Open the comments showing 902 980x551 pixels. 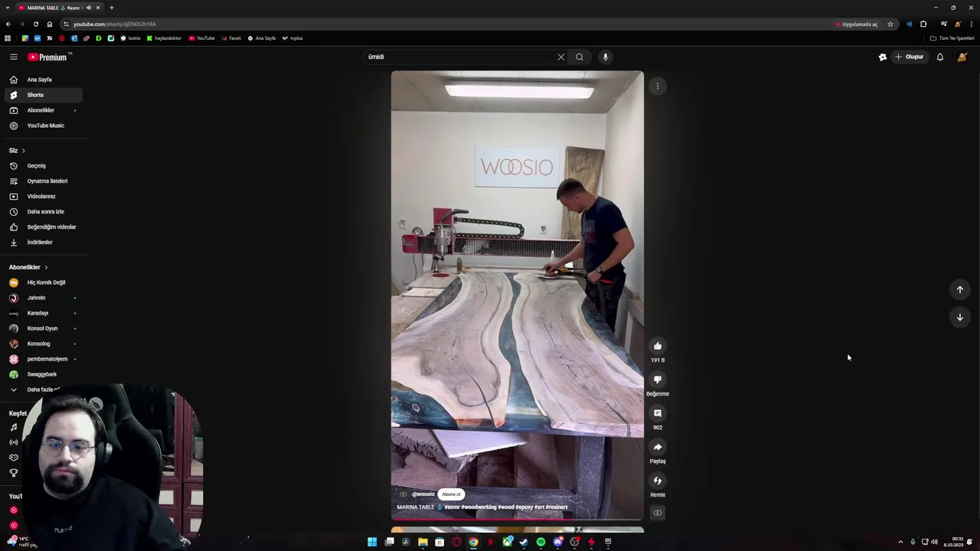pos(658,413)
